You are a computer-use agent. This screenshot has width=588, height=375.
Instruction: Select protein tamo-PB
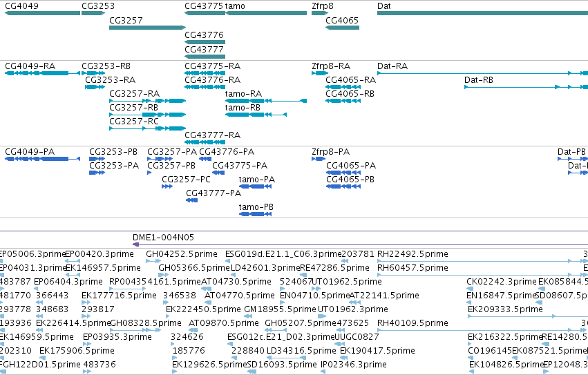pyautogui.click(x=256, y=215)
